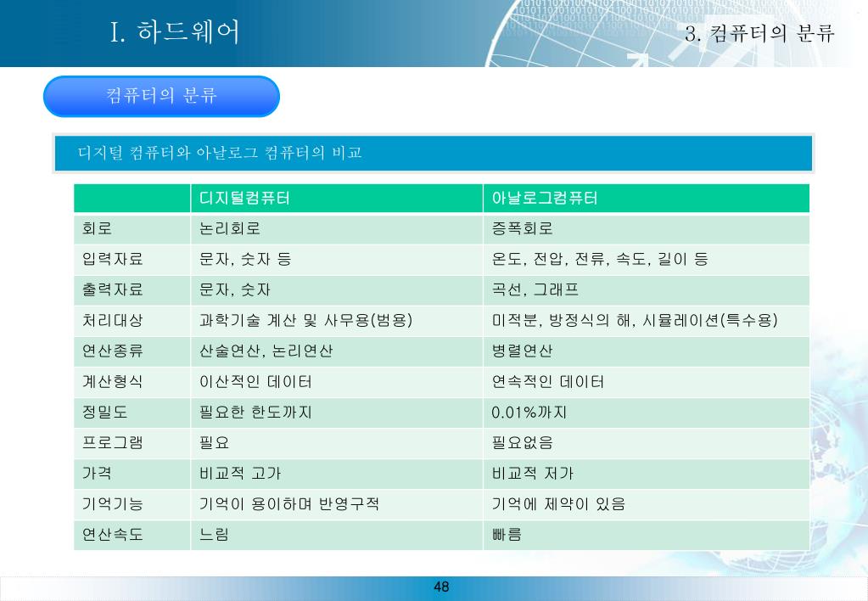This screenshot has width=868, height=601.
Task: Click the cell '0.01%까지'
Action: pyautogui.click(x=646, y=412)
